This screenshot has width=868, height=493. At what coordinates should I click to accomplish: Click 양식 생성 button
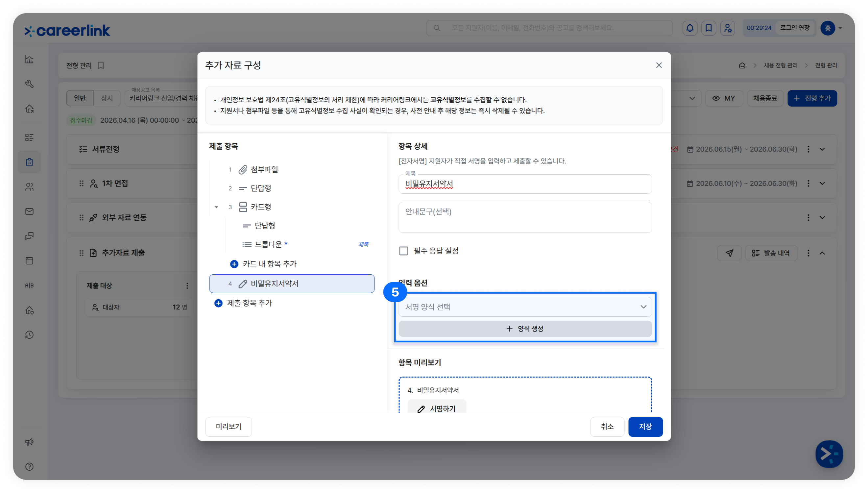pyautogui.click(x=525, y=329)
